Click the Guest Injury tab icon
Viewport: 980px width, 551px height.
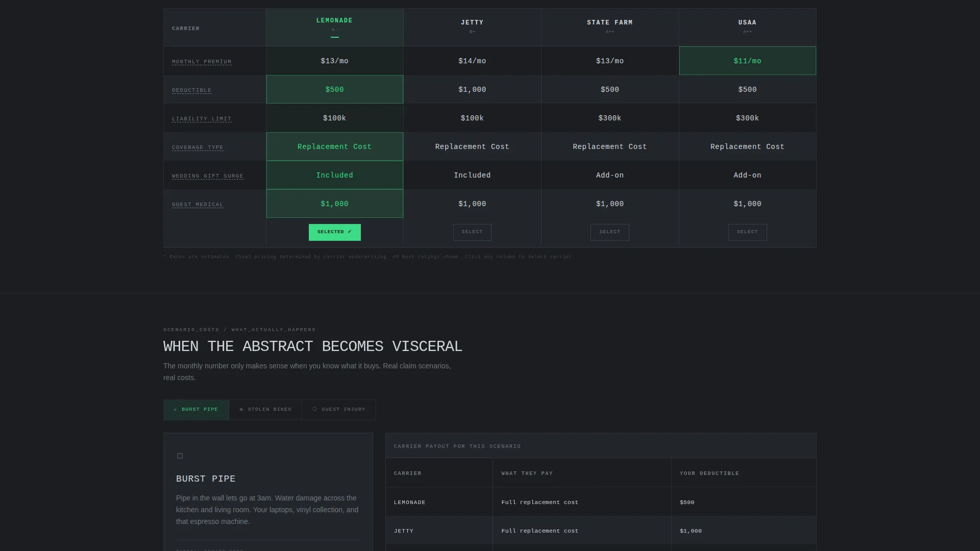tap(315, 410)
